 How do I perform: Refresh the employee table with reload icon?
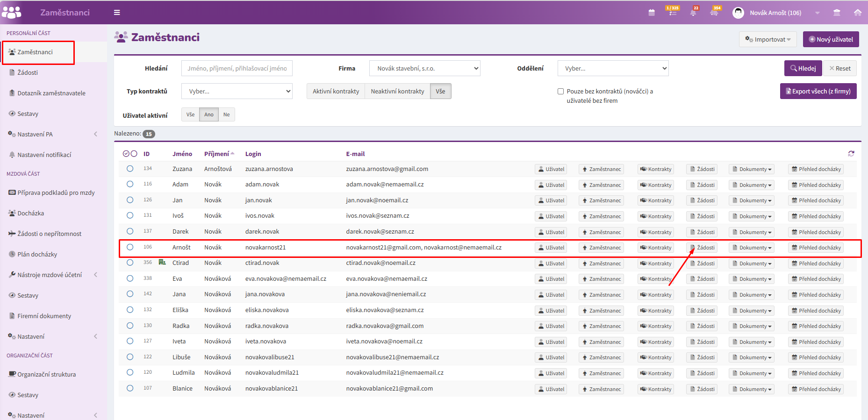click(851, 153)
